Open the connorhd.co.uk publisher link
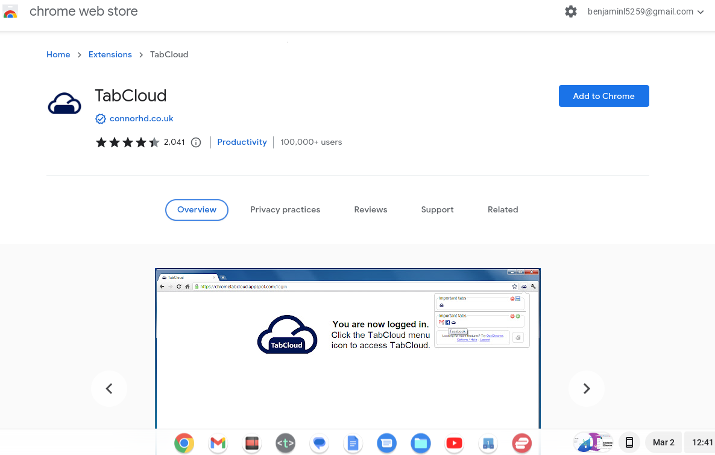 (141, 119)
